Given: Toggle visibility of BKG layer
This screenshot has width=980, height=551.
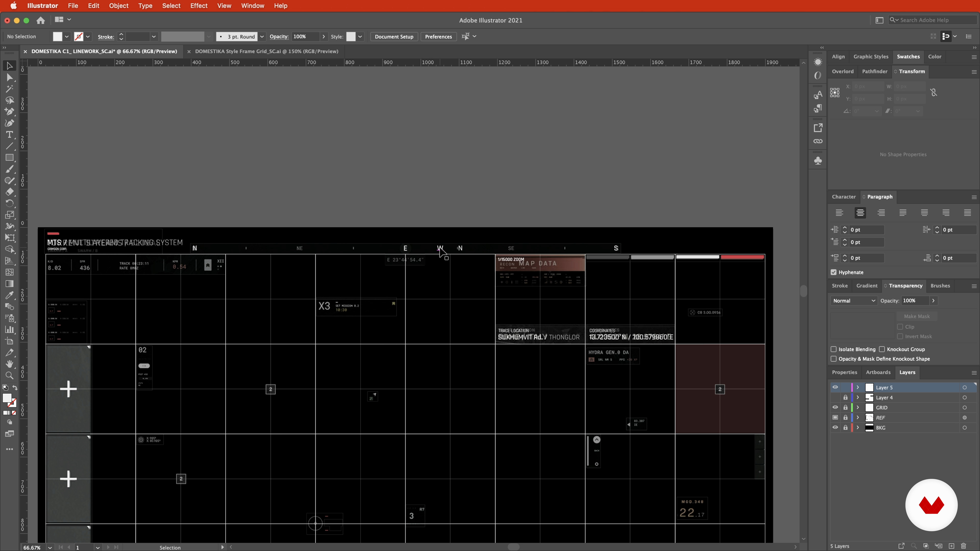Looking at the screenshot, I should coord(835,428).
